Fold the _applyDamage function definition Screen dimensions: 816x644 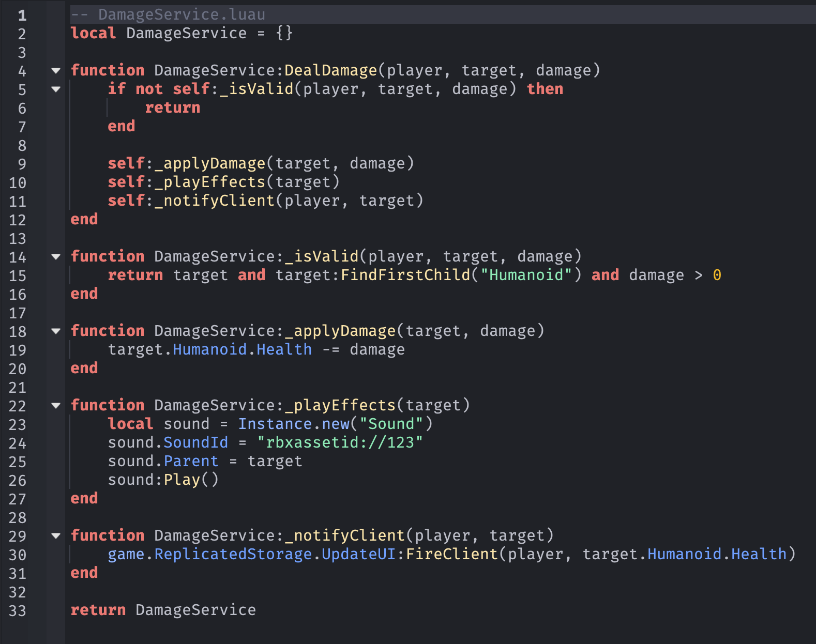56,331
